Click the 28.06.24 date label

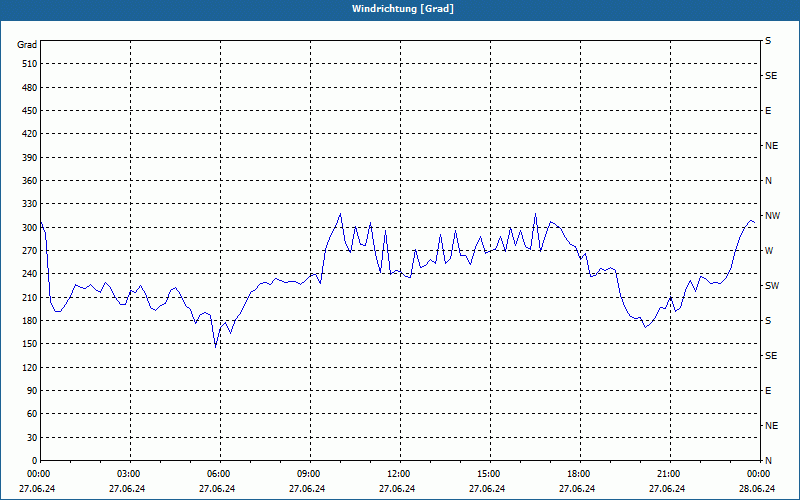click(757, 488)
